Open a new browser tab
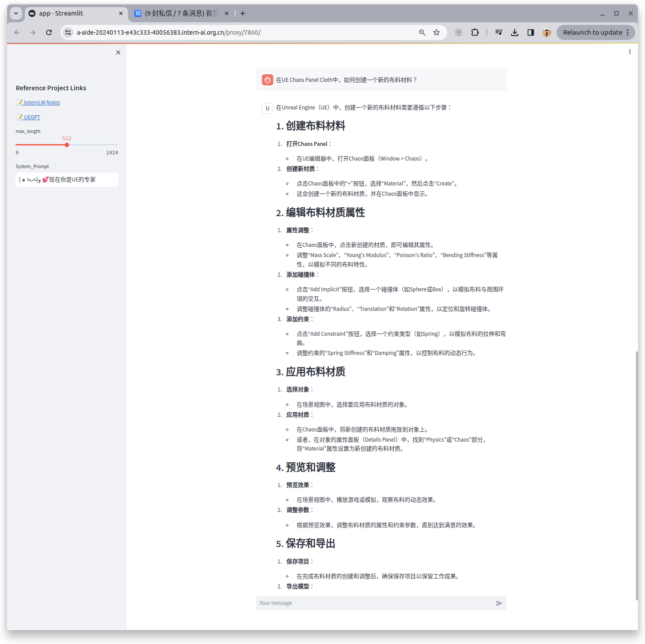Screen dimensions: 645x644 [243, 13]
